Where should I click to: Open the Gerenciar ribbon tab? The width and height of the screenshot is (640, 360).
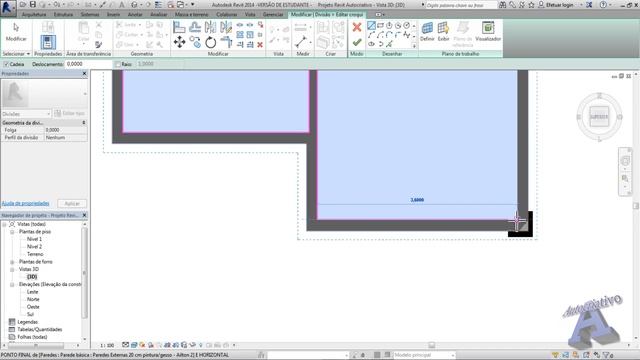point(273,14)
